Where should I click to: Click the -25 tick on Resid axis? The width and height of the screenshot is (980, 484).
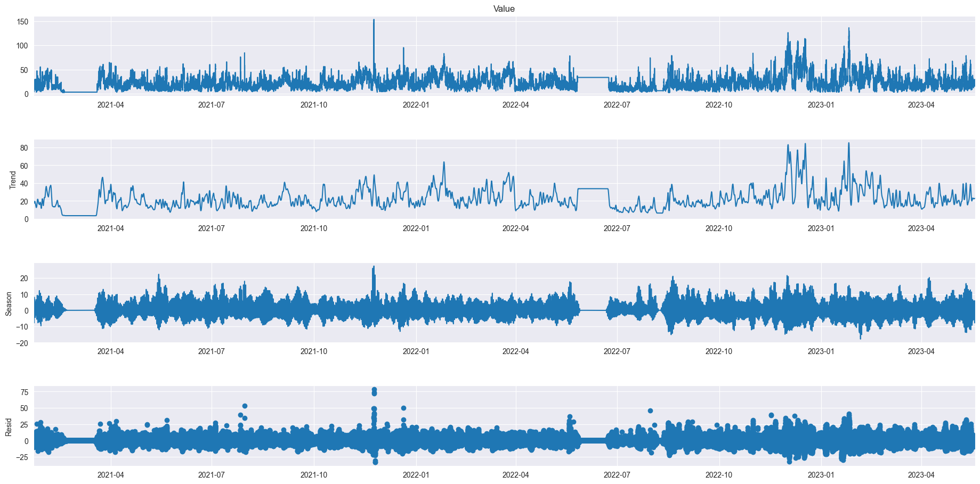point(21,457)
